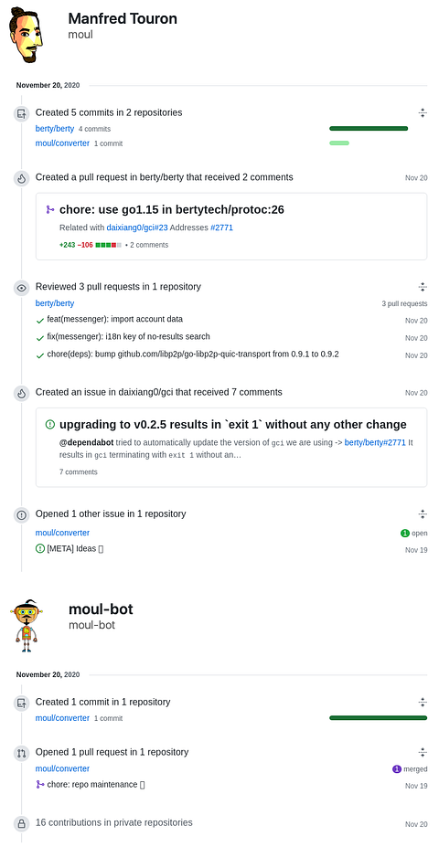Image resolution: width=439 pixels, height=868 pixels.
Task: Click pull request icon beside 'Opened 1 pull request'
Action: [x=22, y=753]
